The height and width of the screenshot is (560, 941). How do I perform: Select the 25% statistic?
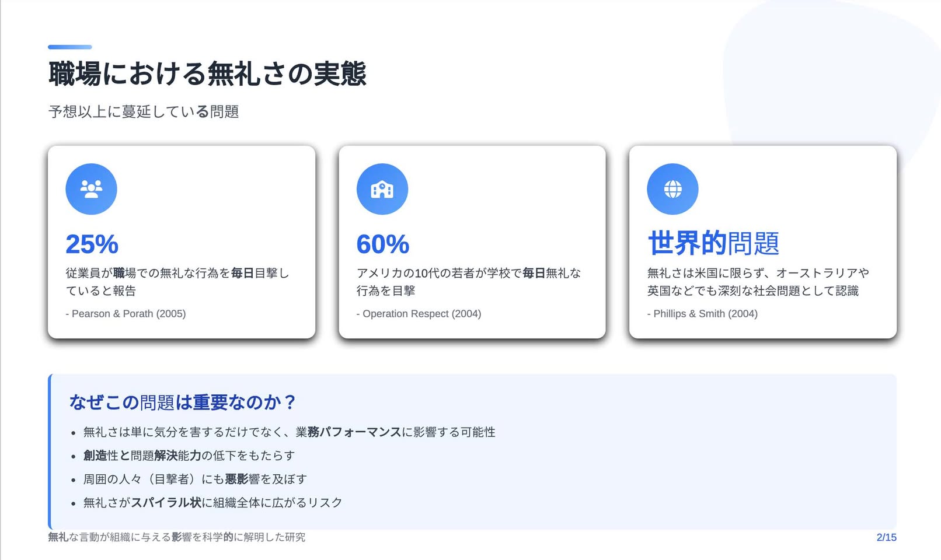[x=92, y=244]
